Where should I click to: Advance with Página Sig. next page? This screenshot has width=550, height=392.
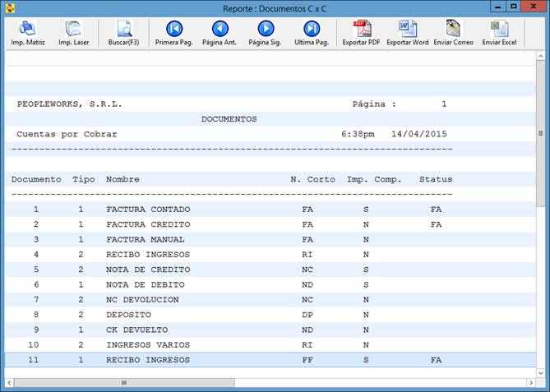point(265,33)
